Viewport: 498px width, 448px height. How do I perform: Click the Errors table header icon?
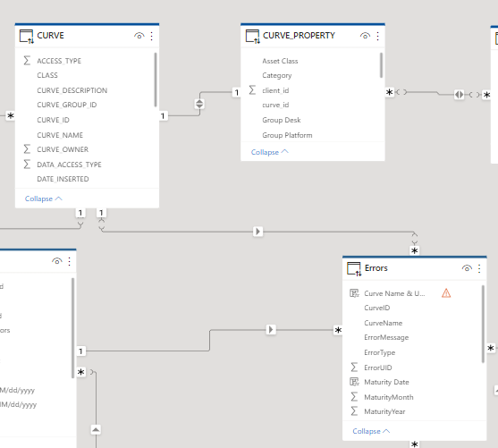click(x=354, y=269)
